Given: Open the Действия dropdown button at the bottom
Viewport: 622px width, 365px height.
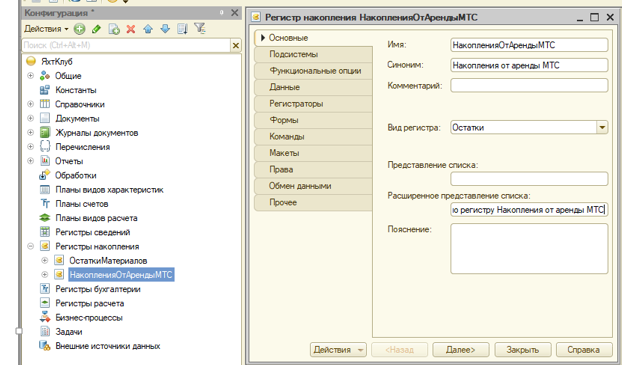Looking at the screenshot, I should [x=338, y=350].
